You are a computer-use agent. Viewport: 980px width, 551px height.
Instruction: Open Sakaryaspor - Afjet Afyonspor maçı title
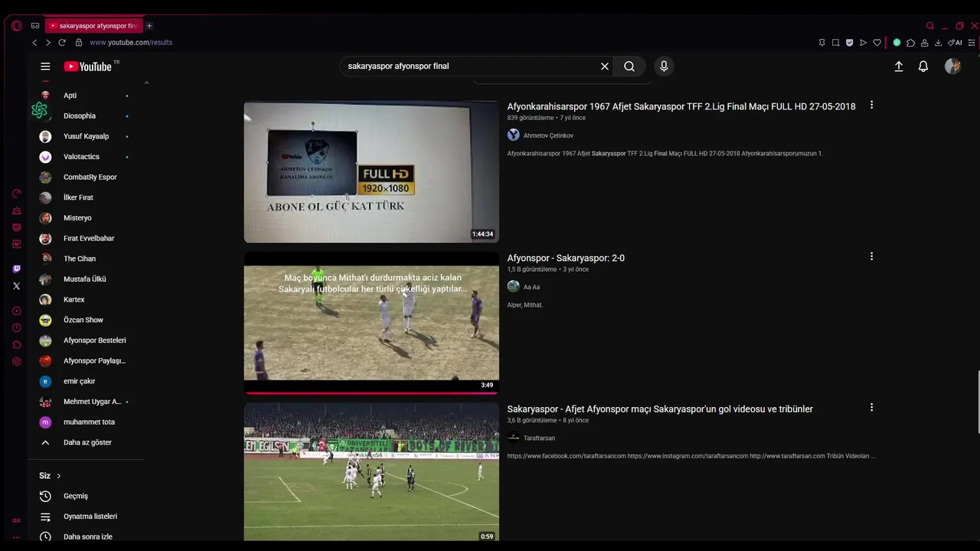660,409
